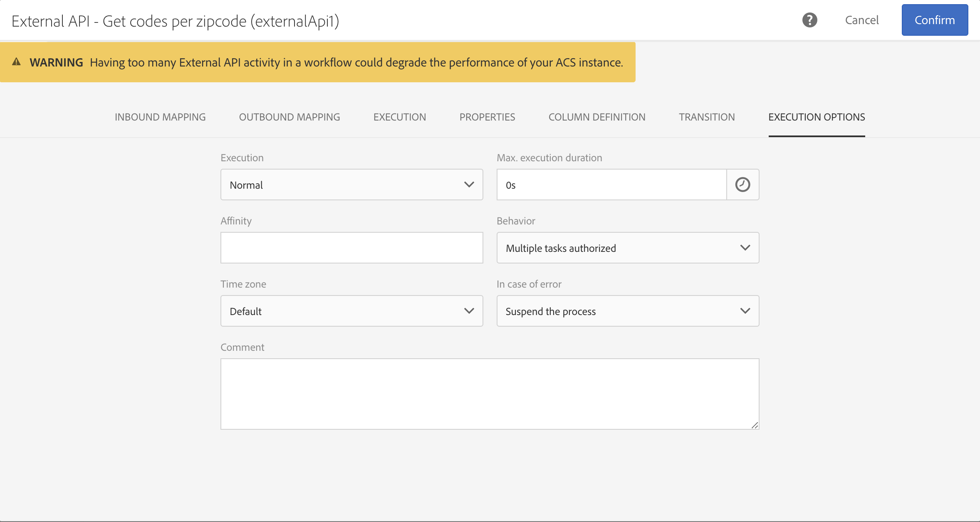
Task: Click into the Affinity text field
Action: point(351,248)
